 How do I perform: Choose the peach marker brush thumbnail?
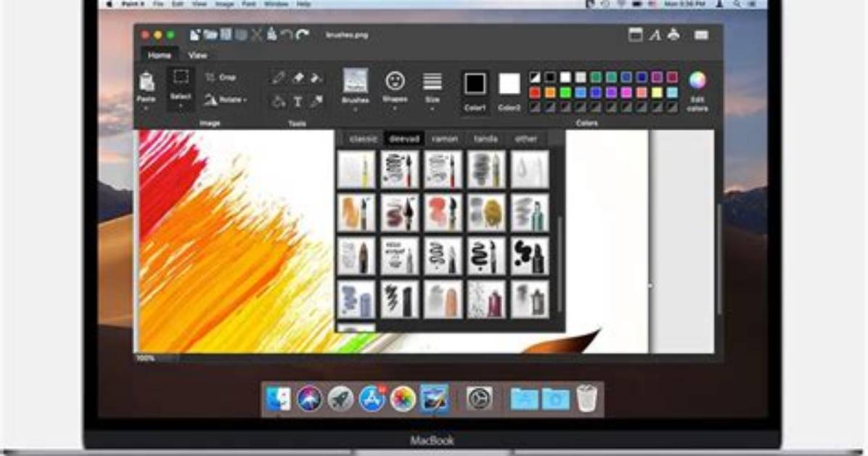(x=443, y=299)
